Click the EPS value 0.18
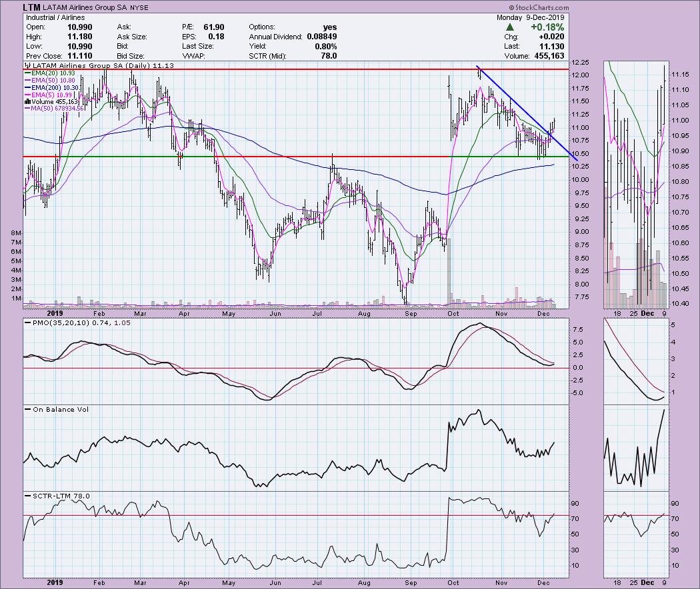Screen dimensions: 700x589 click(216, 37)
